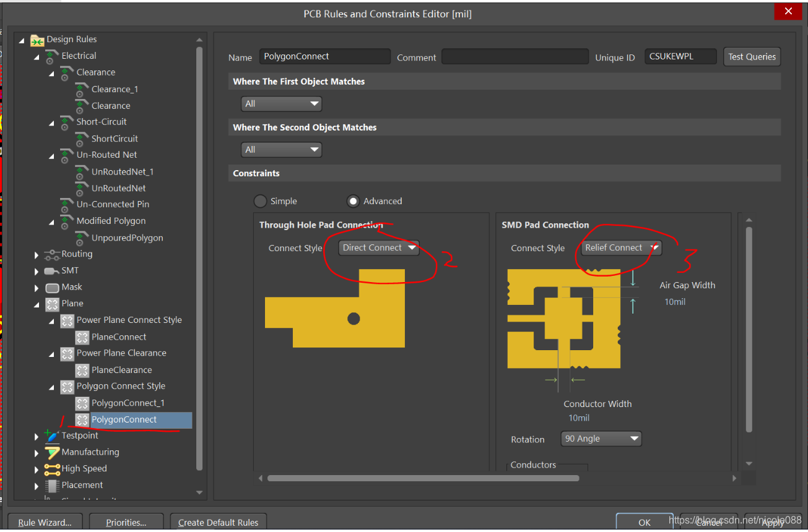Click the Testpoint category icon

point(52,436)
